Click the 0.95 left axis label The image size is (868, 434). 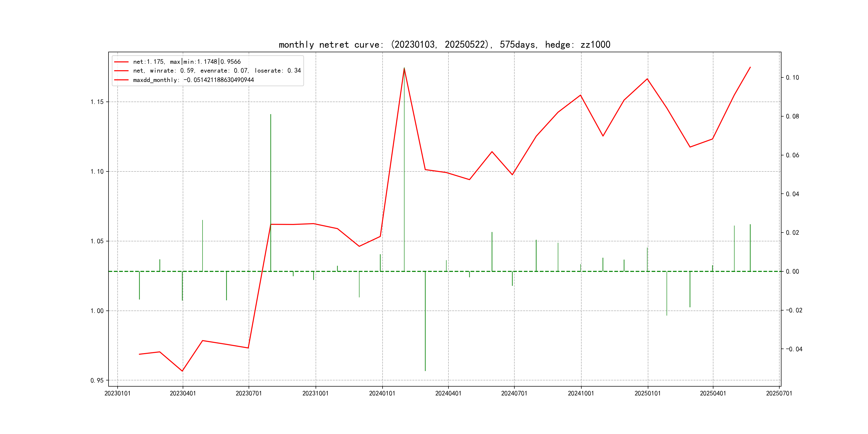(x=97, y=380)
